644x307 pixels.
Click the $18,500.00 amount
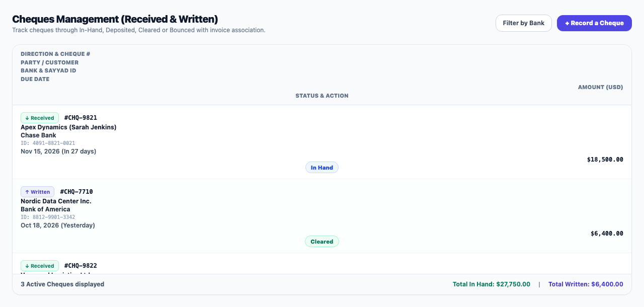(x=605, y=160)
